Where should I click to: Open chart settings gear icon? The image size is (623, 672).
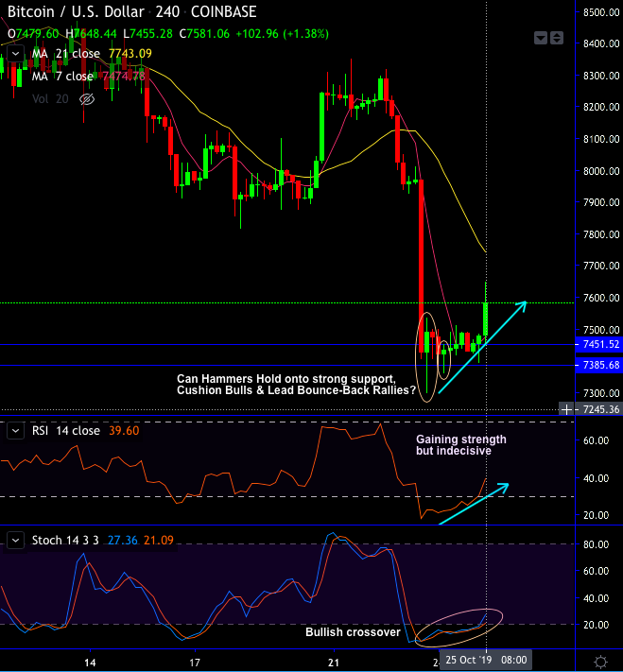pos(600,662)
